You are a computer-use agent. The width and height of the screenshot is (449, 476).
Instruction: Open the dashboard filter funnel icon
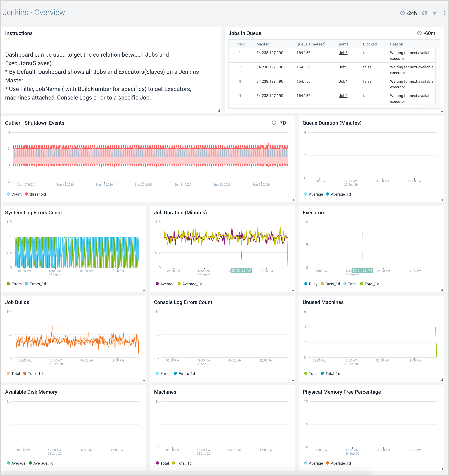(435, 13)
